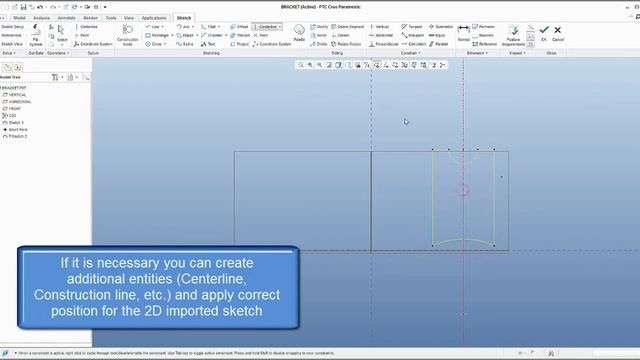Click Save icon in quick access toolbar
This screenshot has height=360, width=640.
pos(23,7)
